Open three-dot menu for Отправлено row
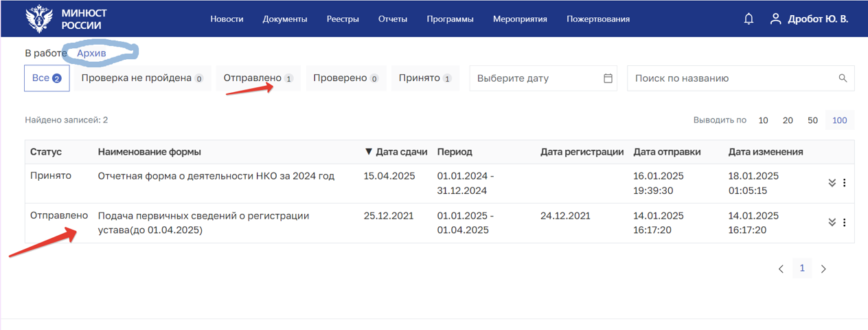This screenshot has width=868, height=330. point(845,222)
